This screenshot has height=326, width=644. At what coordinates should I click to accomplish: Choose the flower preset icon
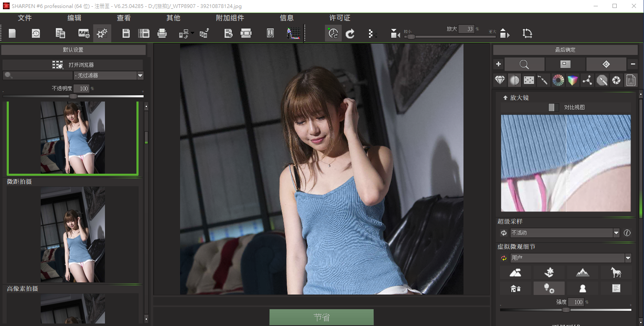[549, 273]
